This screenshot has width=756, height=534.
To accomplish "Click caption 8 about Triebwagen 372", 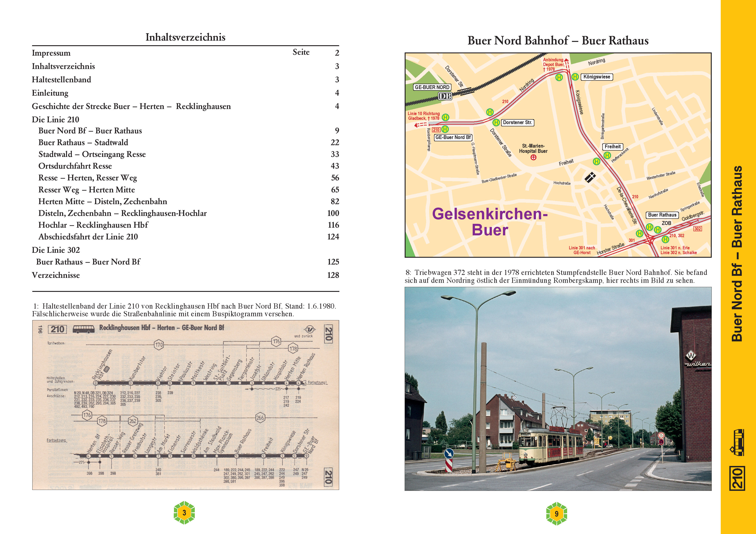I will (x=556, y=276).
